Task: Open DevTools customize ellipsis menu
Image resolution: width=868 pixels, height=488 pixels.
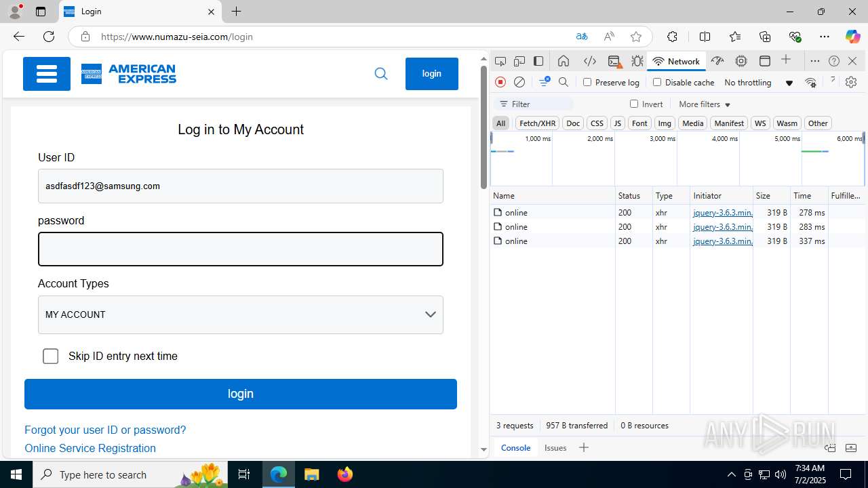Action: 815,61
